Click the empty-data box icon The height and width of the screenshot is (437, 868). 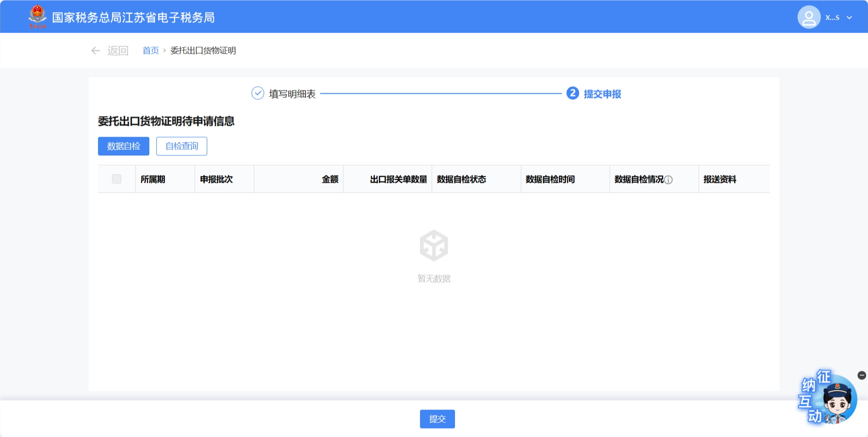434,245
